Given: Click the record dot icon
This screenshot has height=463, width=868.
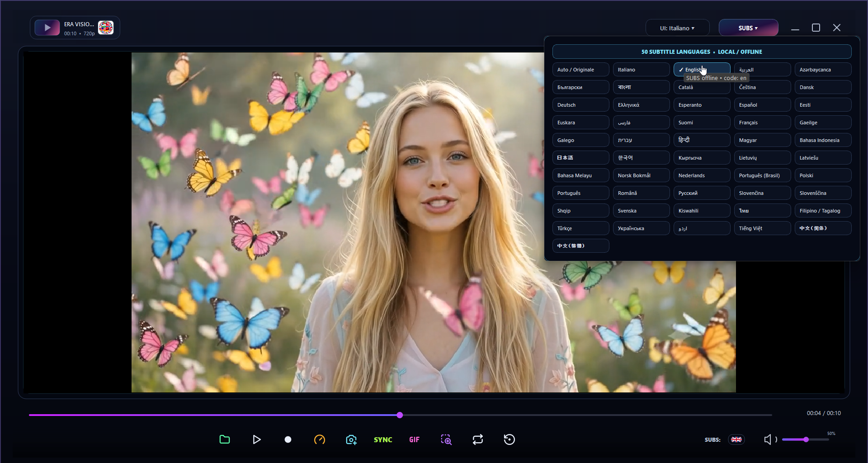Looking at the screenshot, I should click(x=288, y=439).
